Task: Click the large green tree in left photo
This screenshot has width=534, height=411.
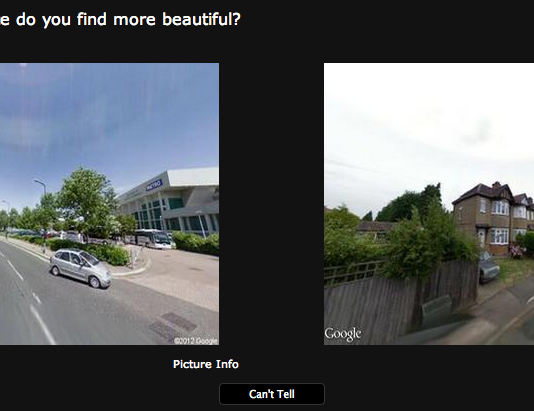Action: click(87, 201)
